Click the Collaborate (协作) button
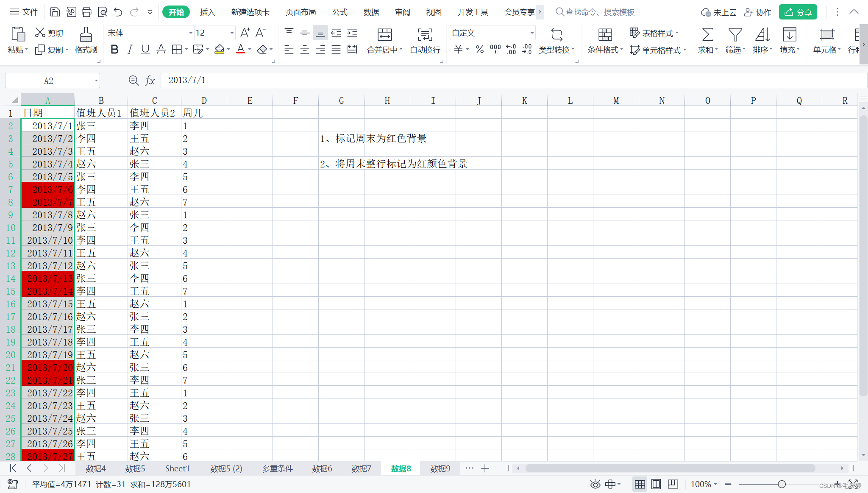 coord(758,12)
